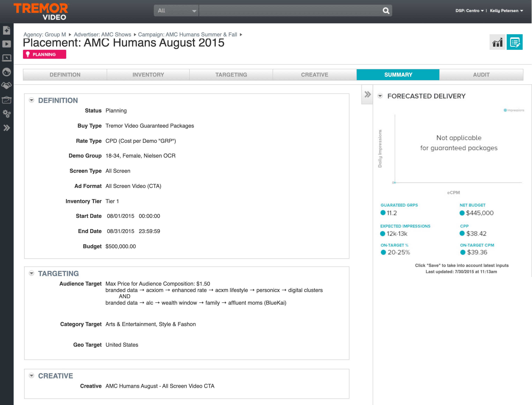Screen dimensions: 532x405
Task: Go to Agency: Group M breadcrumb
Action: point(45,34)
